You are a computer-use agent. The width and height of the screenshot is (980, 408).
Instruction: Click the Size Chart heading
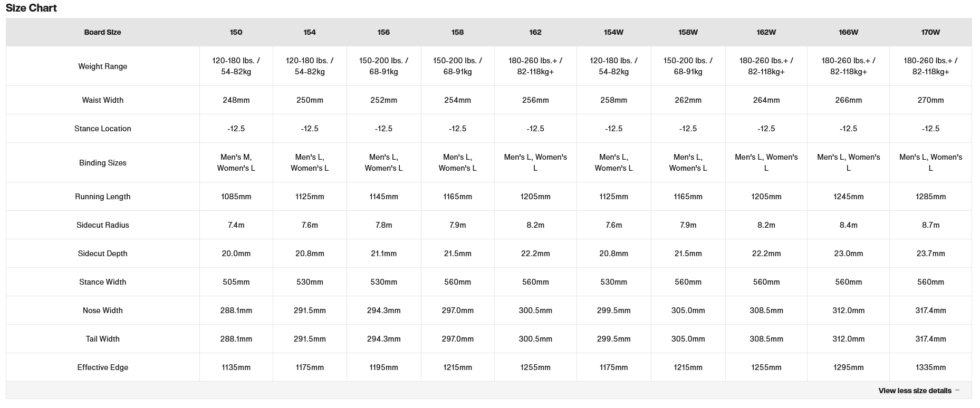[31, 8]
